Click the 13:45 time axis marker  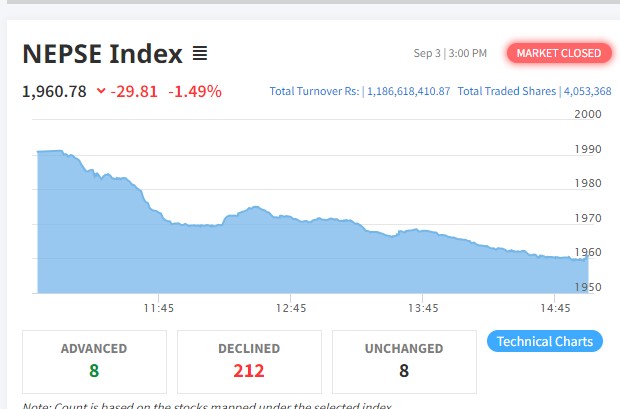pyautogui.click(x=423, y=308)
